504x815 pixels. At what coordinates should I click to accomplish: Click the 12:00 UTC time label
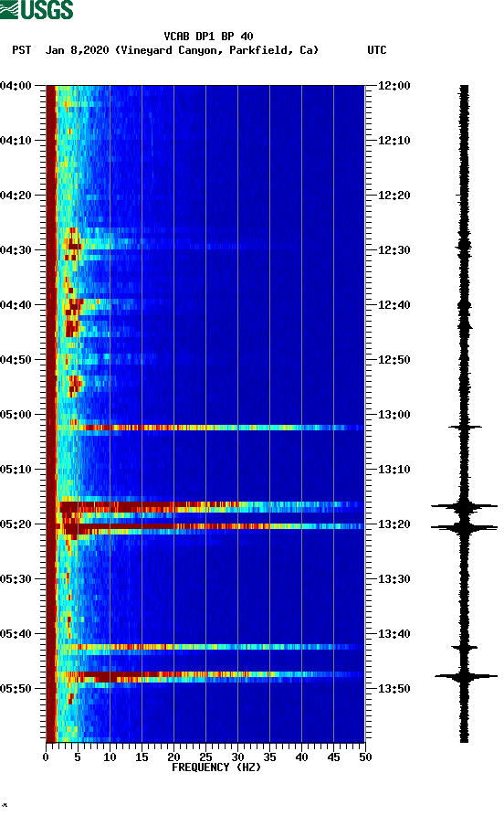[x=394, y=86]
